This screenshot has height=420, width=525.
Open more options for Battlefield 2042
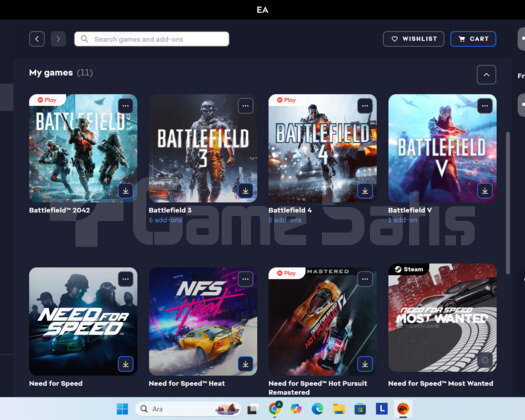pos(126,106)
